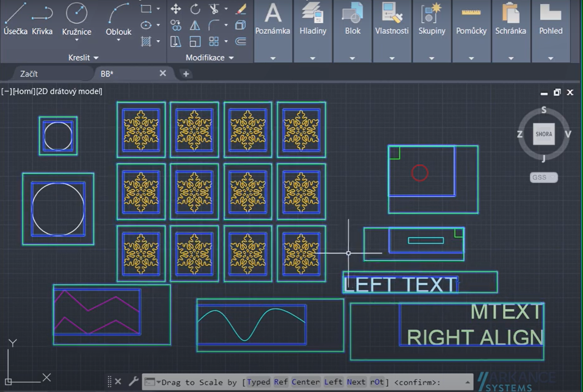Viewport: 583px width, 392px height.
Task: Switch to the Začít tab
Action: (x=29, y=74)
